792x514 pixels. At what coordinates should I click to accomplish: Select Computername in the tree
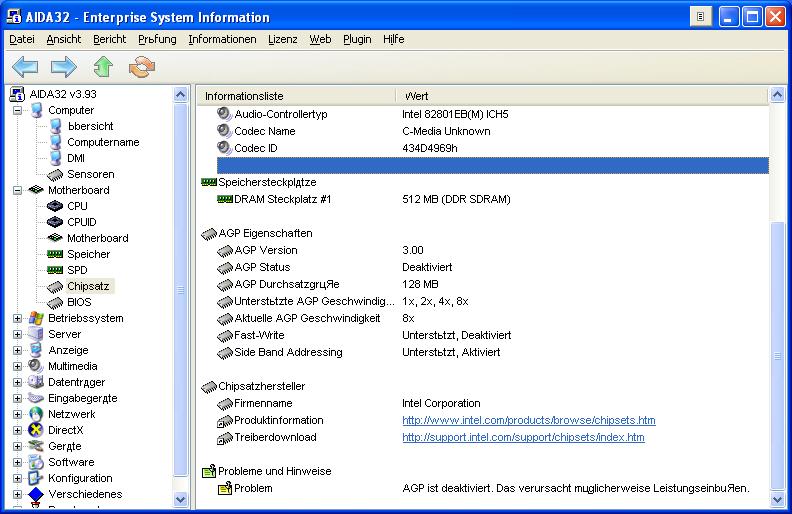[103, 142]
